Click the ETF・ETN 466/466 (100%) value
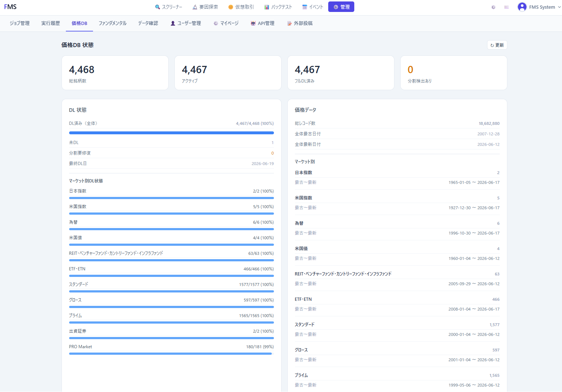Screen dimensions: 562x392 pyautogui.click(x=259, y=269)
